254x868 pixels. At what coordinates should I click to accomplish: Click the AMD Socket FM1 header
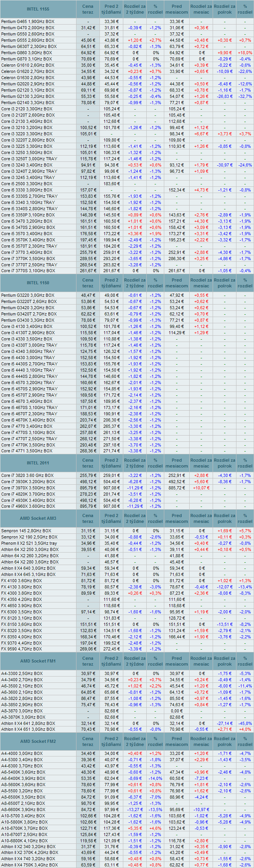(38, 661)
